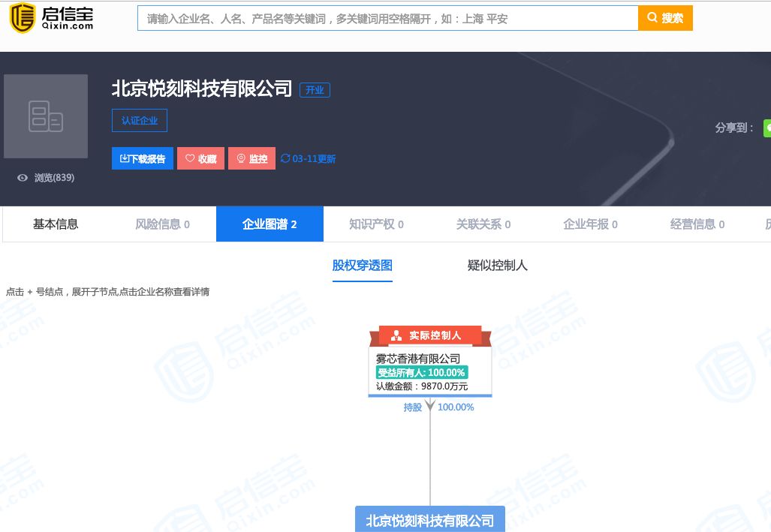Click the search box for company keywords
The width and height of the screenshot is (771, 532).
pyautogui.click(x=387, y=18)
